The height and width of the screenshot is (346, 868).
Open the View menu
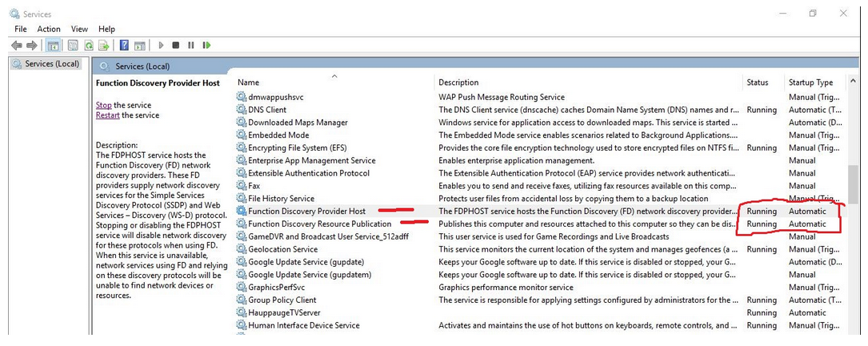point(79,29)
